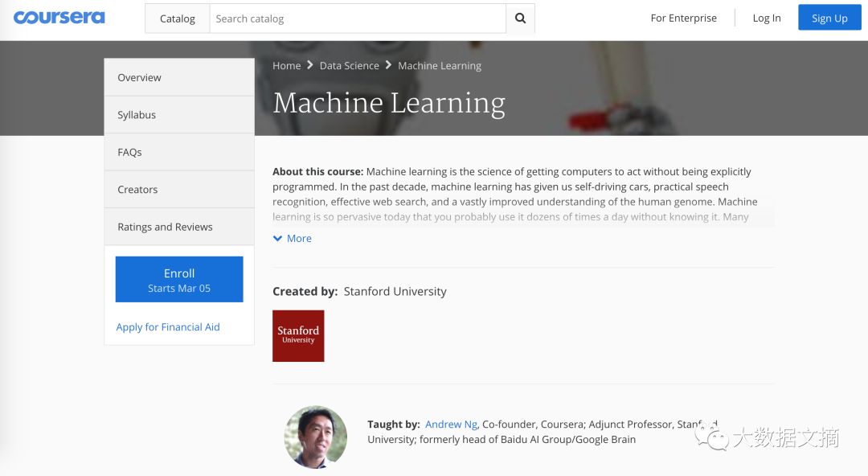
Task: Click 'About this course:' heading text
Action: coord(317,172)
